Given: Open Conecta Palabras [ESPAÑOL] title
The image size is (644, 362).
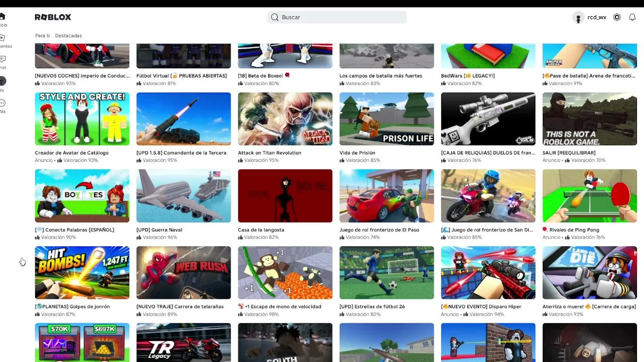Looking at the screenshot, I should tap(74, 230).
